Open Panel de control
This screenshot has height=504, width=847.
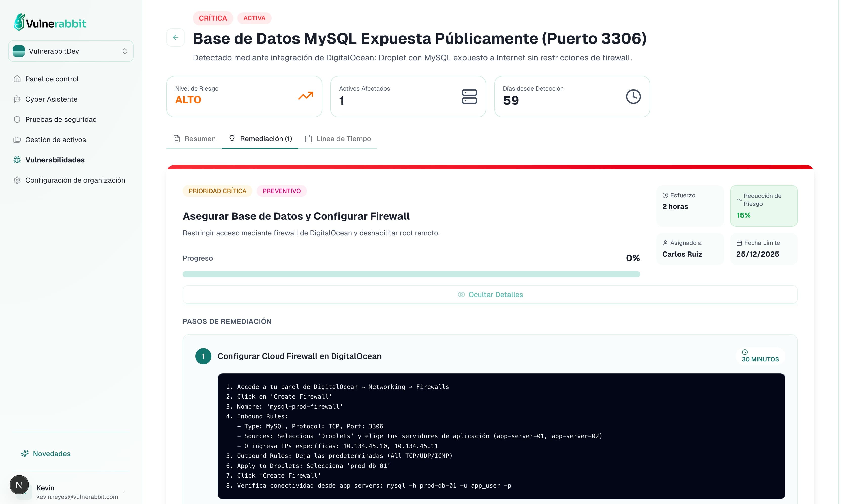click(52, 79)
